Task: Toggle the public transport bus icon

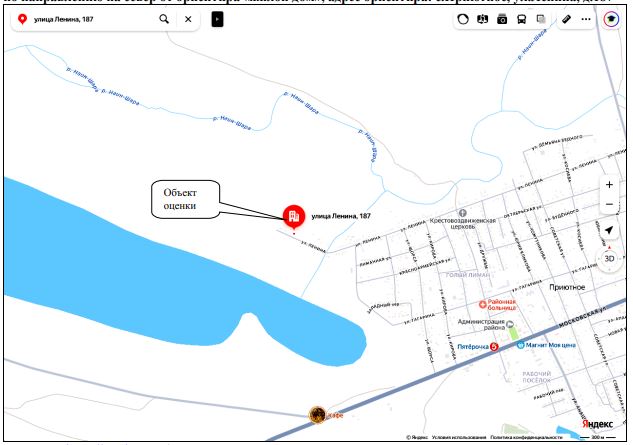Action: coord(522,19)
